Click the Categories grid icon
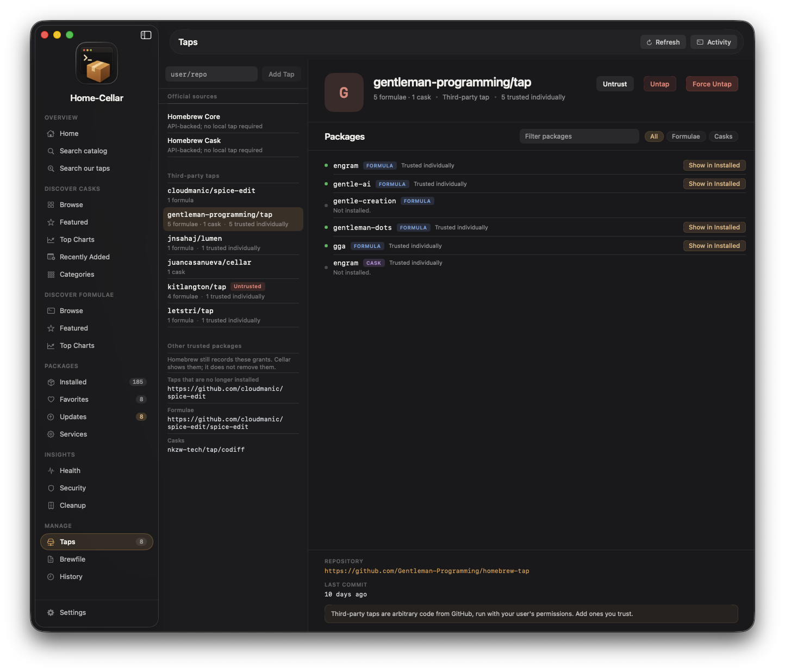Screen dimensions: 785x672 coord(51,275)
